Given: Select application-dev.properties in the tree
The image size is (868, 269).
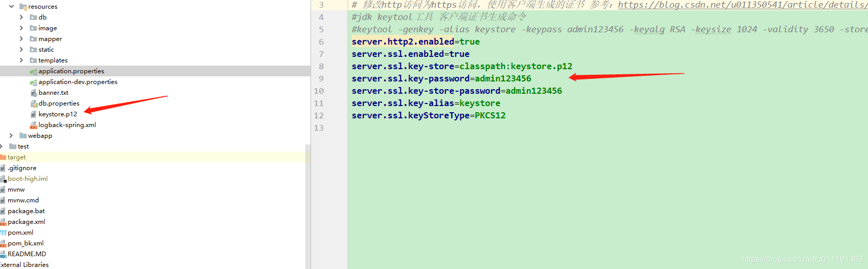Looking at the screenshot, I should tap(78, 82).
